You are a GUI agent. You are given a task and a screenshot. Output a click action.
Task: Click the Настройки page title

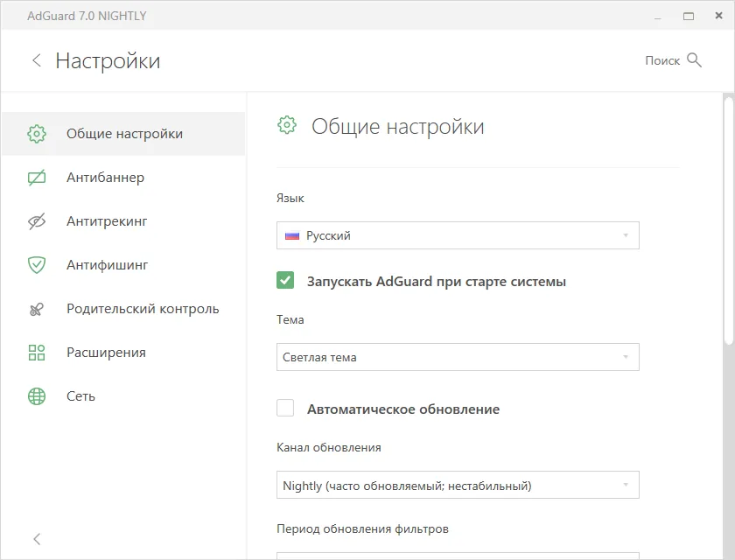pos(108,61)
